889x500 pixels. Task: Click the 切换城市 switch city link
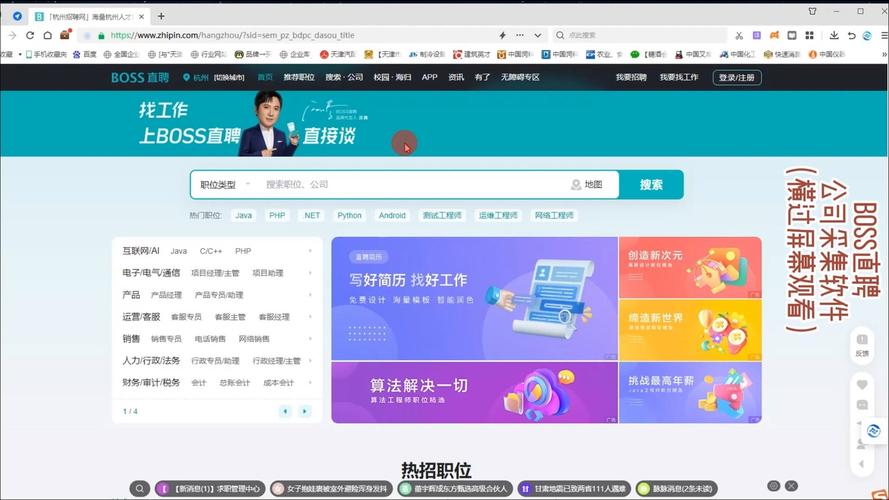pyautogui.click(x=229, y=78)
